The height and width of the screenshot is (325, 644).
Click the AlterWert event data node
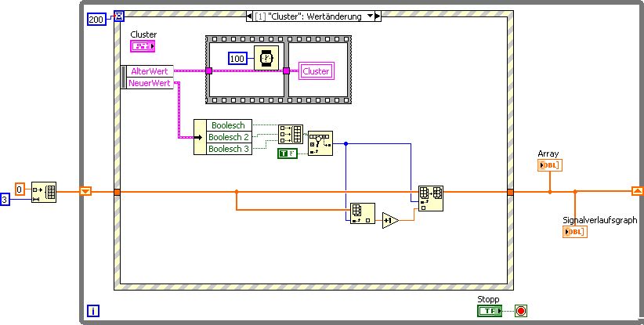tap(150, 71)
